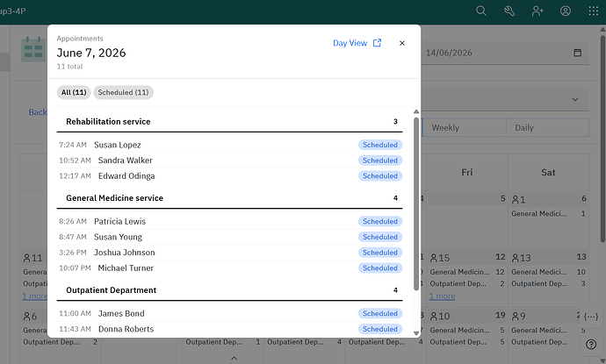Click the Fri column header

coord(467,173)
